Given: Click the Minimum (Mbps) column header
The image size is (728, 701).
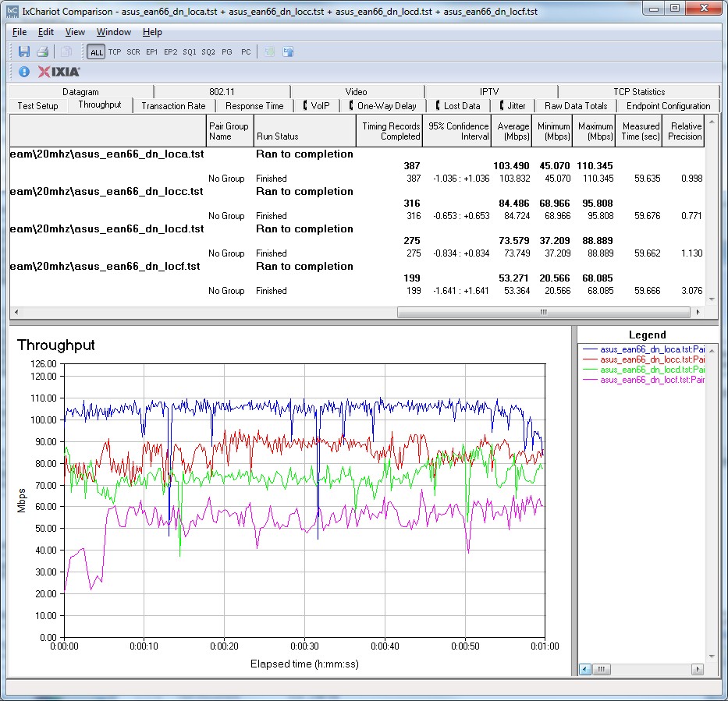Looking at the screenshot, I should click(552, 131).
